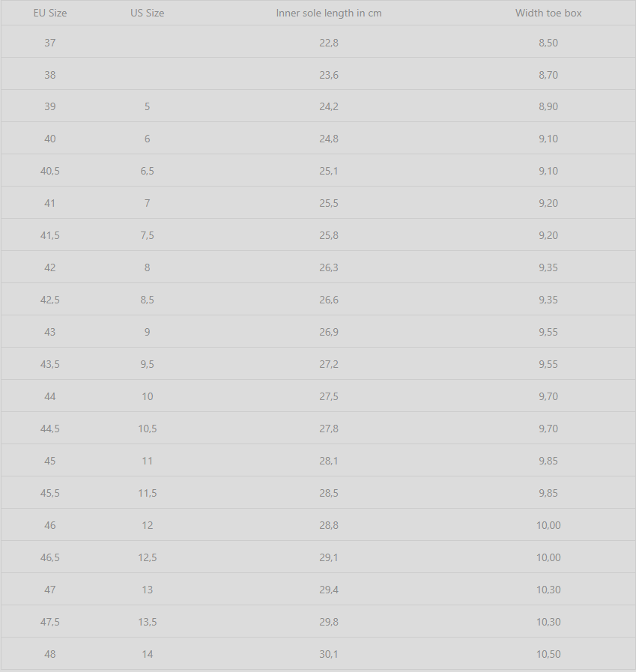Select US size 13 cell
This screenshot has height=672, width=636.
pyautogui.click(x=148, y=590)
